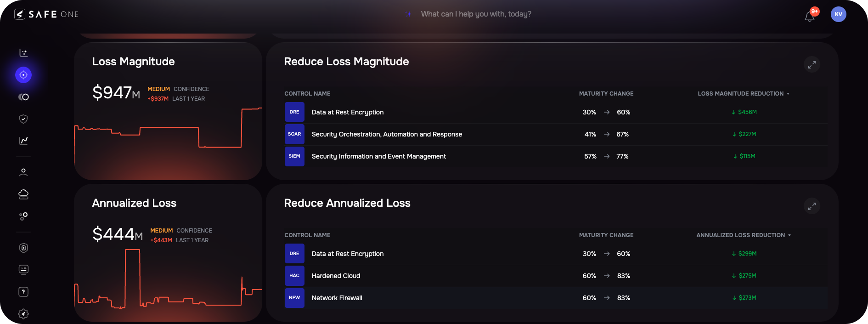Viewport: 868px width, 324px height.
Task: Click the 41% to 67% maturity change
Action: [x=607, y=134]
